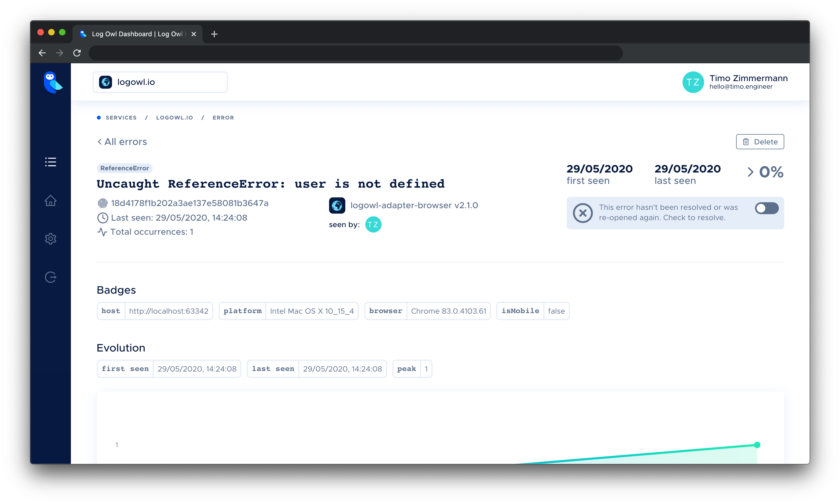Image resolution: width=840 pixels, height=504 pixels.
Task: Click the fingerprint icon beside error ID
Action: pos(102,203)
